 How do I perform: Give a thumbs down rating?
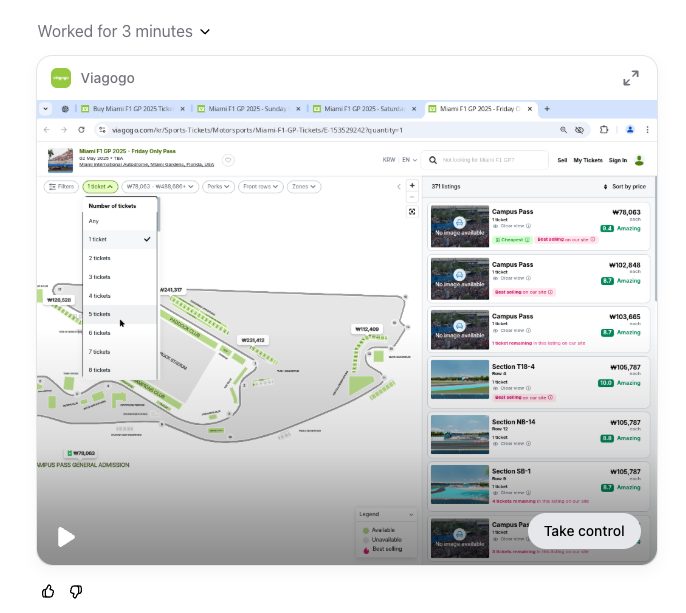pos(76,592)
